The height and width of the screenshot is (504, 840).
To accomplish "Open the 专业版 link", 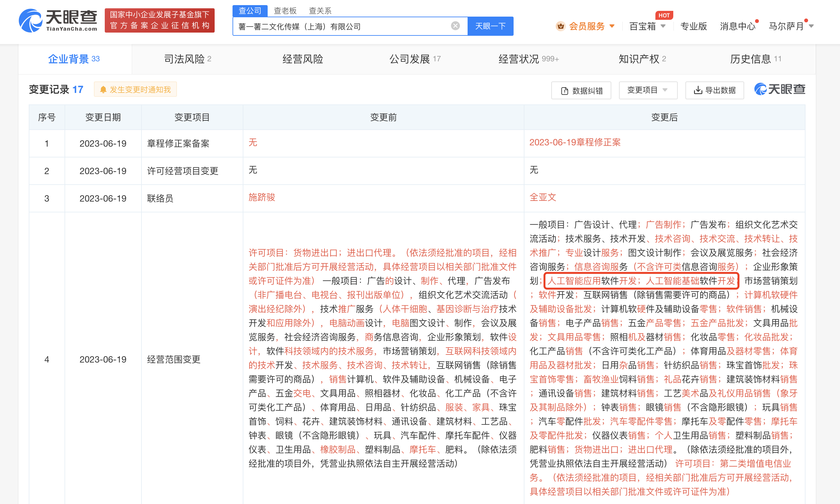I will pos(693,26).
